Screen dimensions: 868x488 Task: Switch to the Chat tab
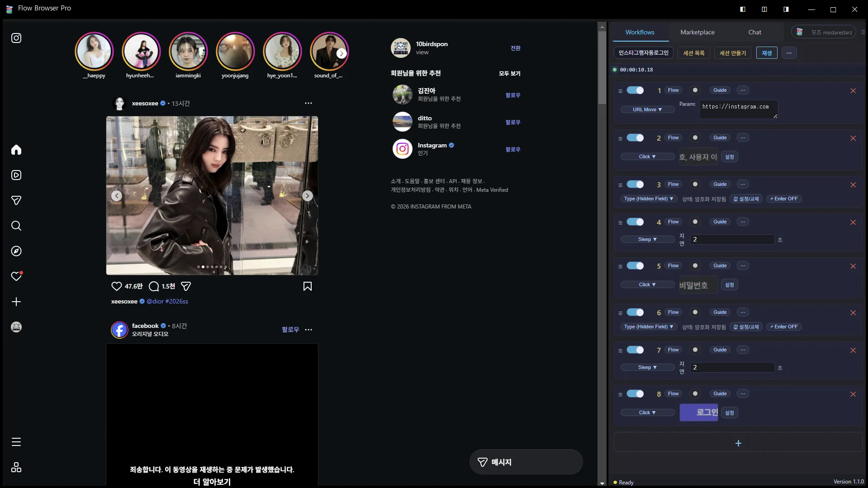tap(754, 32)
